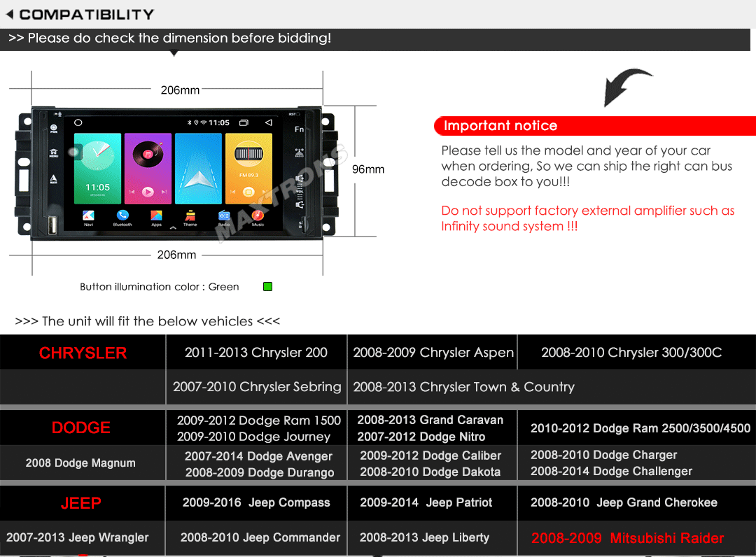Select the MENU home button on the bezel
756x557 pixels.
pyautogui.click(x=53, y=153)
